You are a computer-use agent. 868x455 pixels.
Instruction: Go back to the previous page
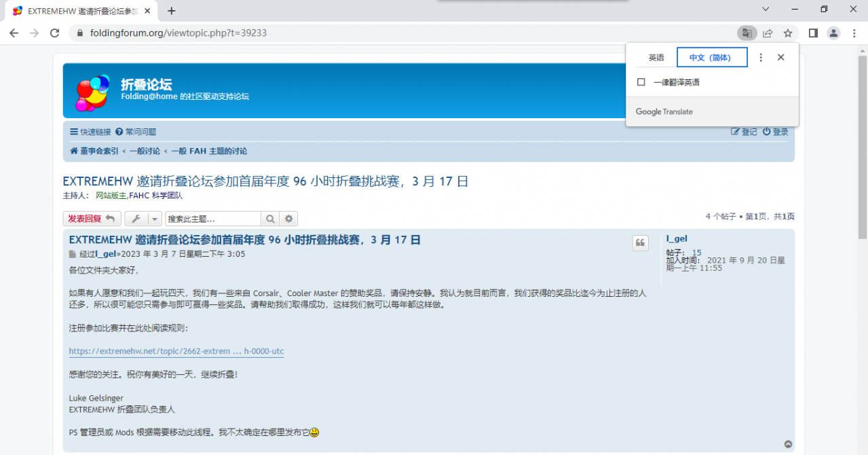pyautogui.click(x=14, y=33)
